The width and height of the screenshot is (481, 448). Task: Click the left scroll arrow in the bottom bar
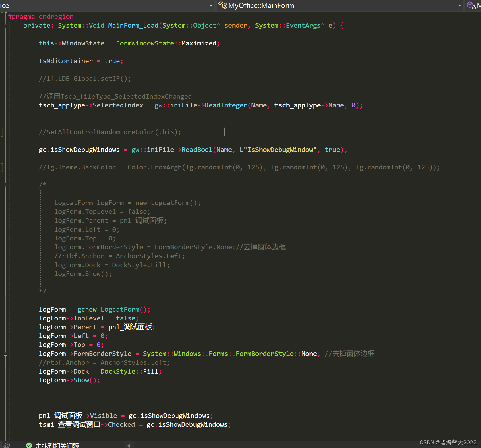(129, 445)
